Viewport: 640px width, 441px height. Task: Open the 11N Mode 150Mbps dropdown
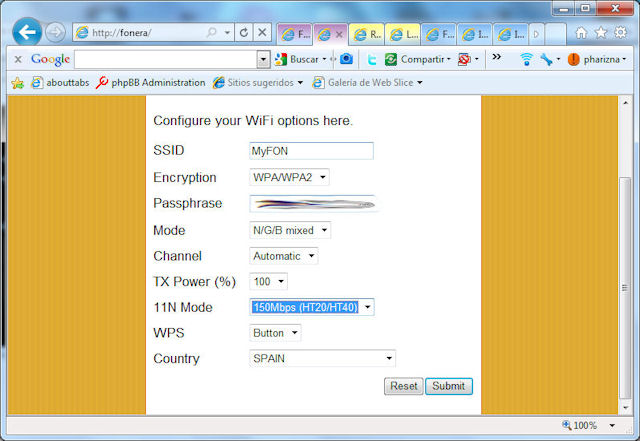click(312, 307)
